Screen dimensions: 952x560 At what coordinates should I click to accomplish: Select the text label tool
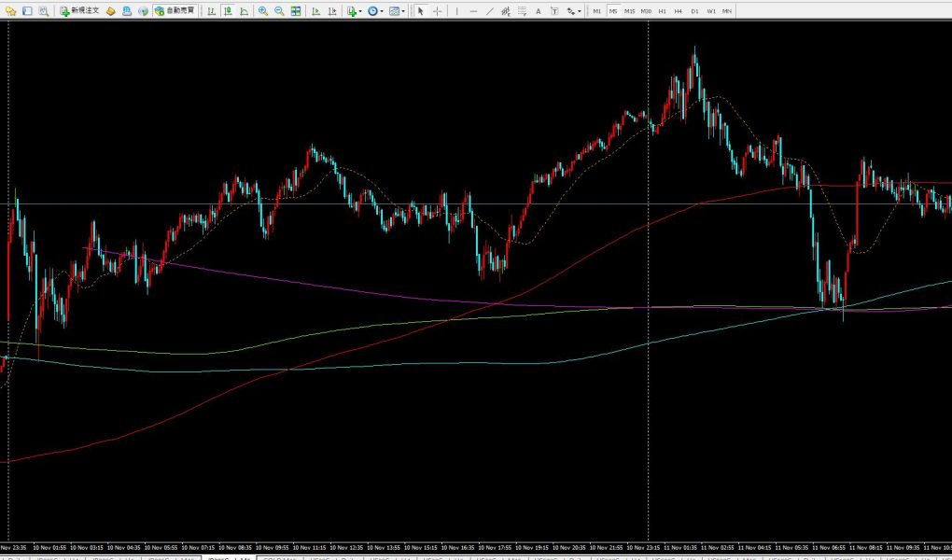point(539,11)
